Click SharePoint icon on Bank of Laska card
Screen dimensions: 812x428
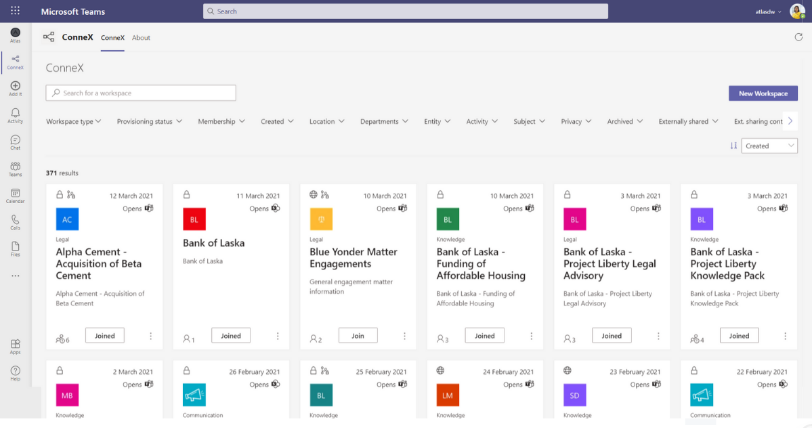pos(276,208)
